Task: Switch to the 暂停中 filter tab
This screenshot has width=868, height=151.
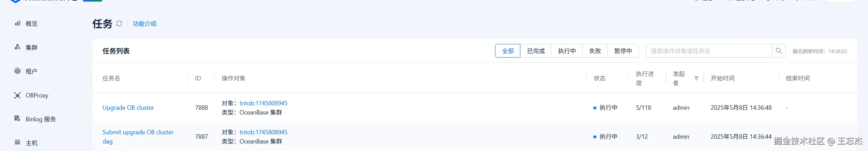Action: (623, 51)
